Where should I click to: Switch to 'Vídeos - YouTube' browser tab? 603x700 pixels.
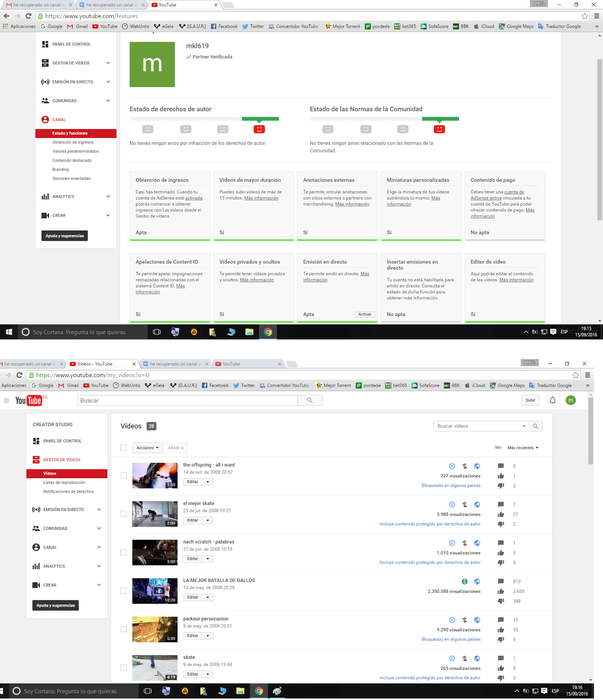103,364
